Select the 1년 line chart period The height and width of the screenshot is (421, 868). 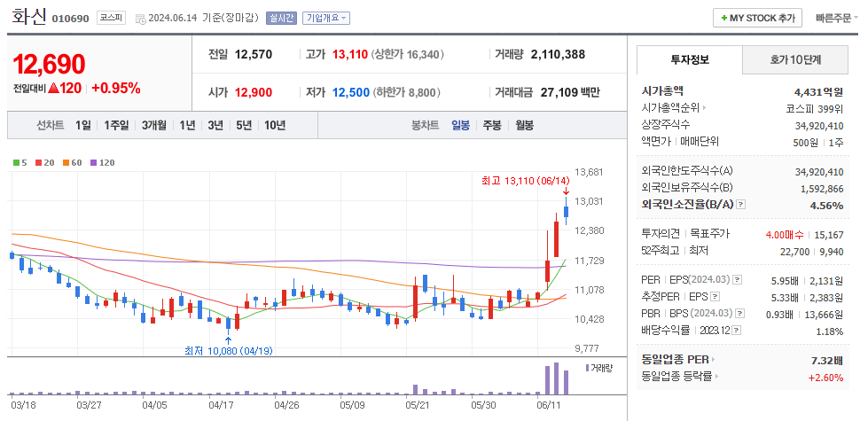[187, 125]
